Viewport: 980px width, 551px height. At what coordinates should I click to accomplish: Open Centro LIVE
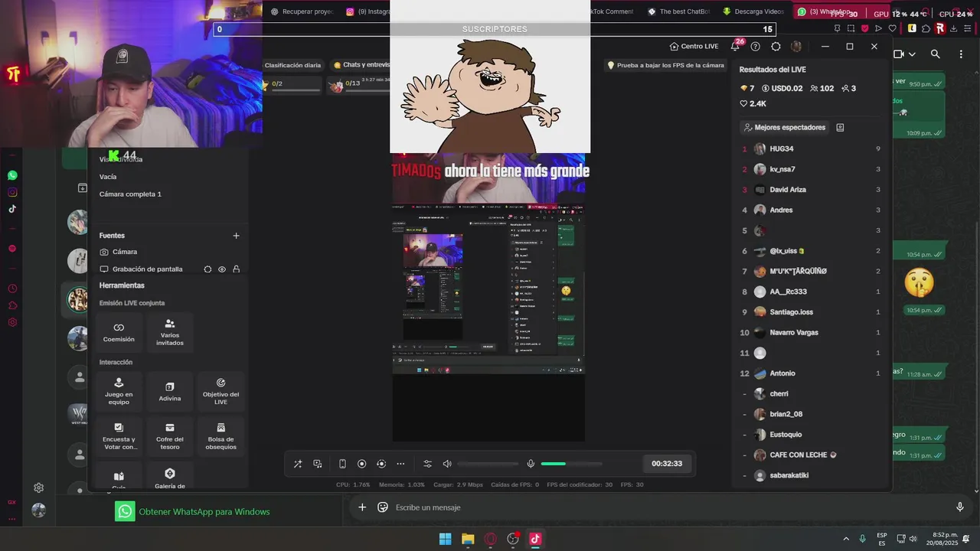694,47
